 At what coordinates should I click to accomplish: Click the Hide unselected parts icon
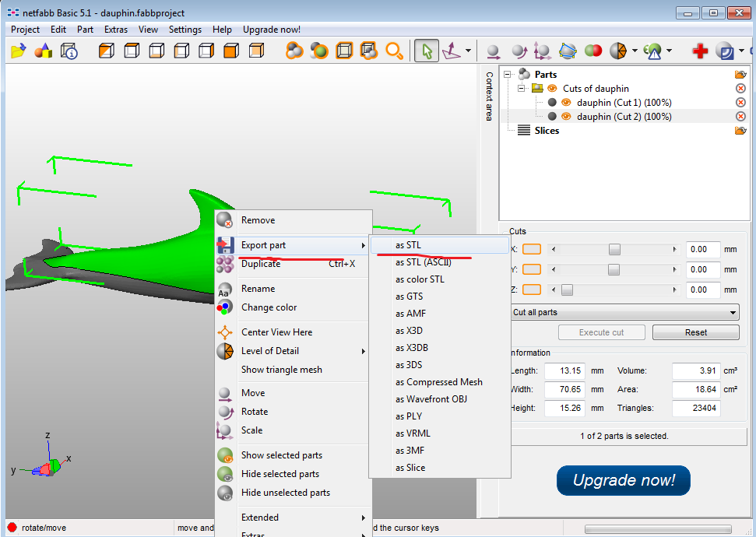tap(225, 493)
